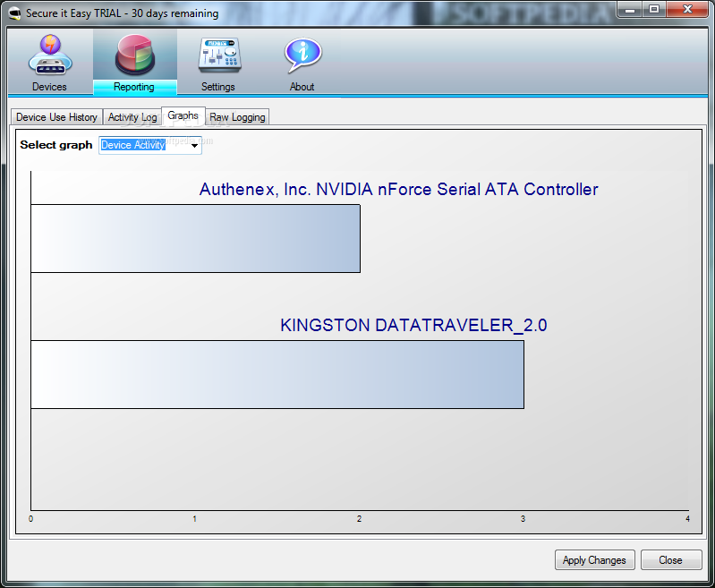This screenshot has height=588, width=715.
Task: Click the KINGSTON DATATRAVELER_2.0 bar
Action: pos(277,374)
